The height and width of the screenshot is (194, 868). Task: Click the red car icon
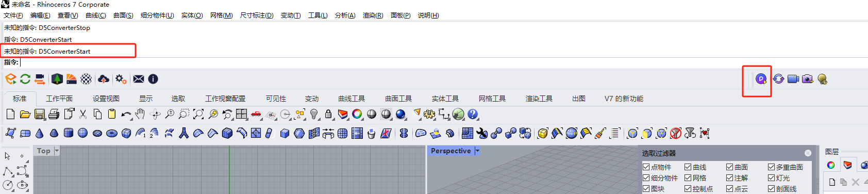coord(256,114)
